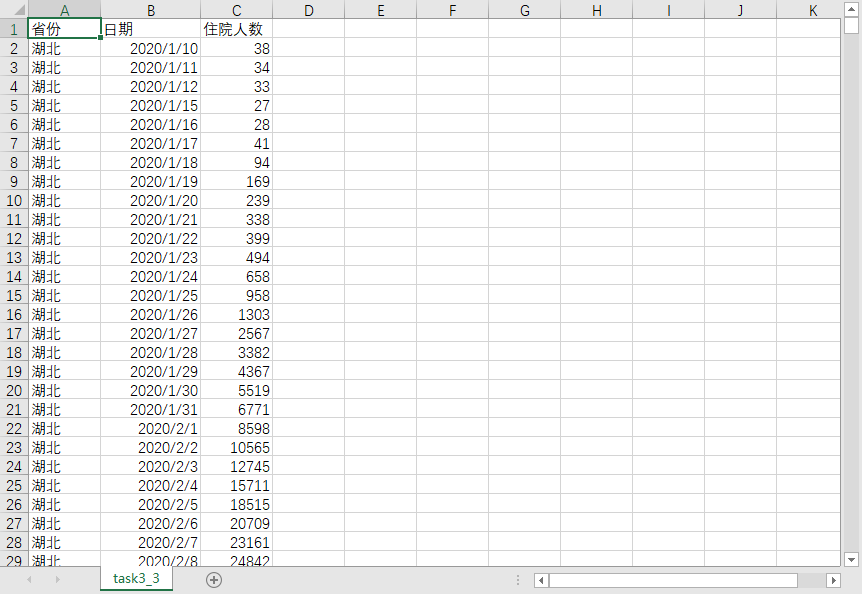Select the 湖北 cell in row 2
The height and width of the screenshot is (594, 862).
coord(64,48)
